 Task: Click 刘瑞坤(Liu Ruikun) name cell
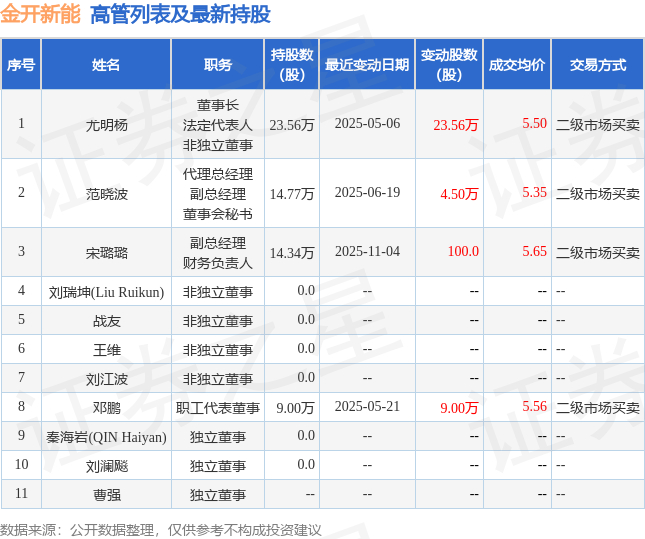pyautogui.click(x=107, y=292)
